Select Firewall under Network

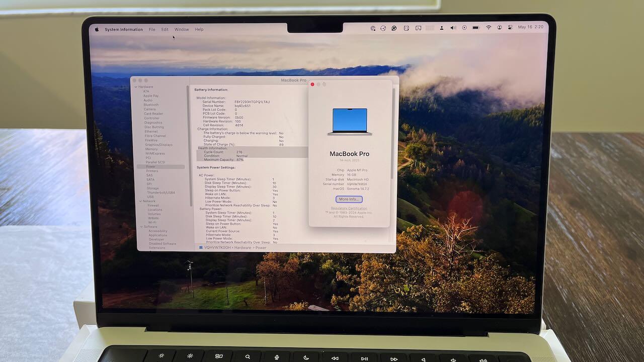(153, 206)
